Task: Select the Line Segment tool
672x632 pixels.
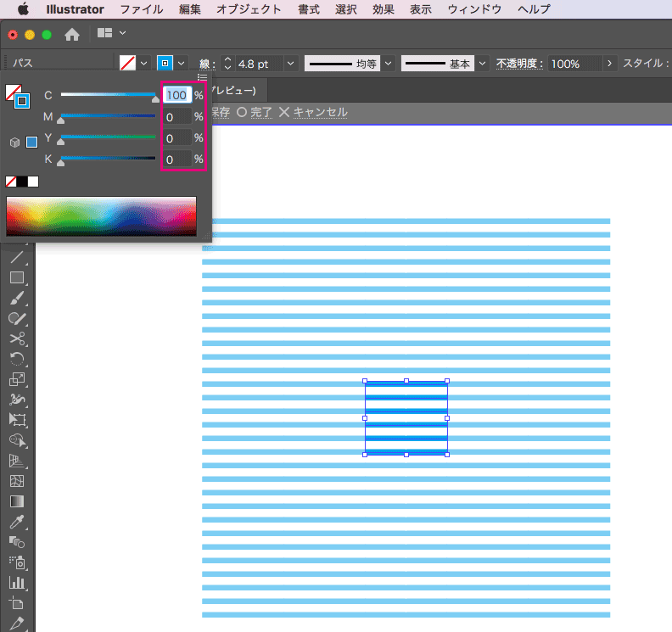Action: tap(17, 257)
